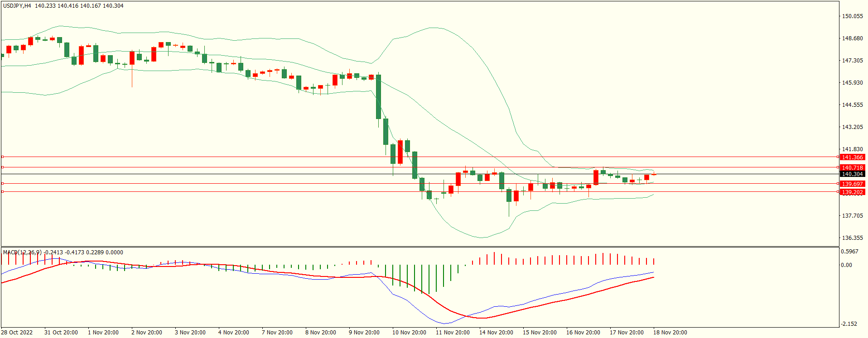Click the MACD scale 0.00 value

846,265
